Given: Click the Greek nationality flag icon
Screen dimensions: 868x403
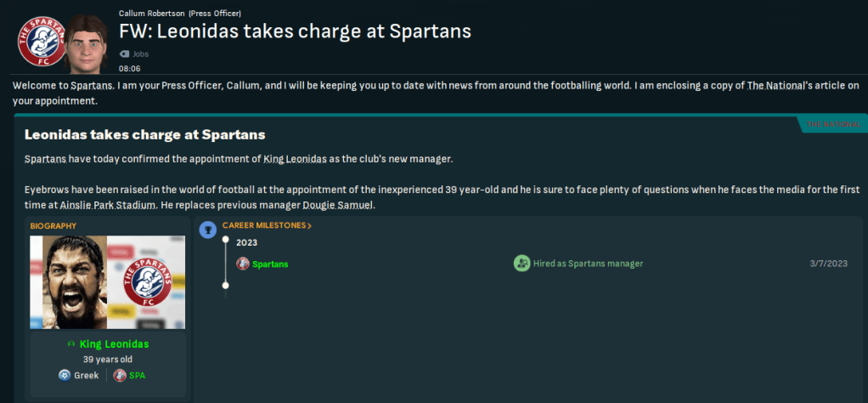Looking at the screenshot, I should [65, 375].
